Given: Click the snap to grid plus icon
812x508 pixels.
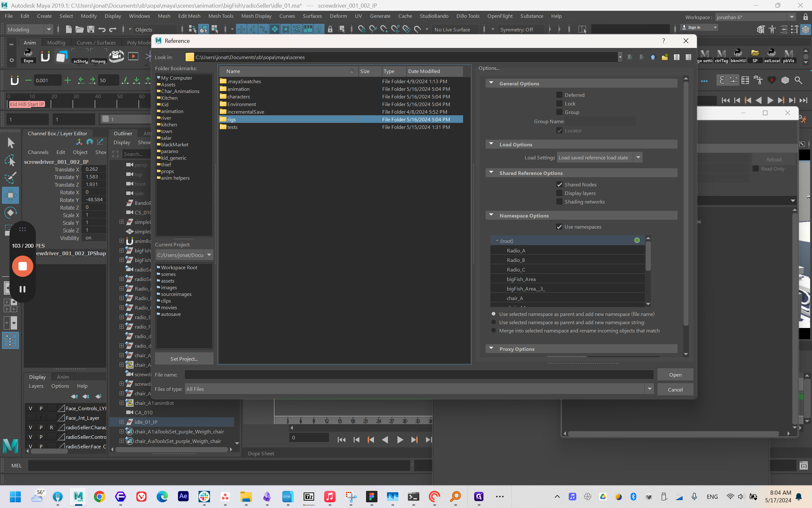Looking at the screenshot, I should point(241,29).
